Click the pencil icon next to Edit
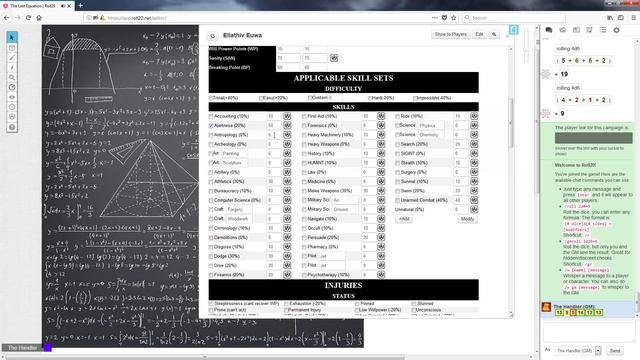This screenshot has height=360, width=640. coord(494,34)
